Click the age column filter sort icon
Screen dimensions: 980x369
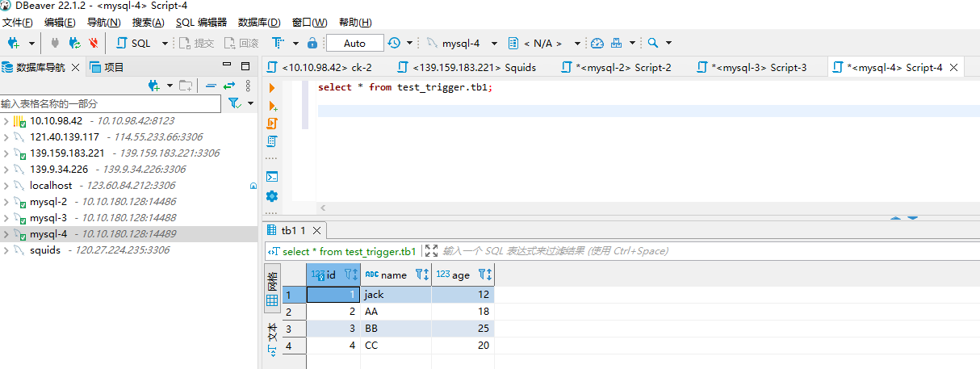(x=485, y=275)
